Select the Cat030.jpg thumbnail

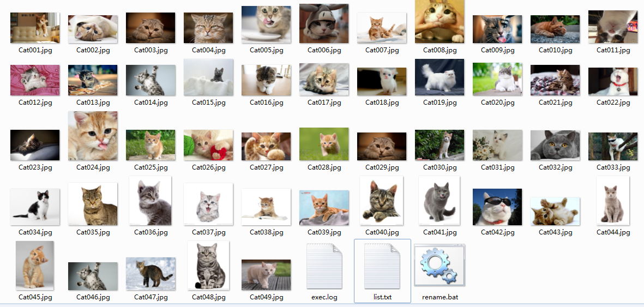coord(440,145)
